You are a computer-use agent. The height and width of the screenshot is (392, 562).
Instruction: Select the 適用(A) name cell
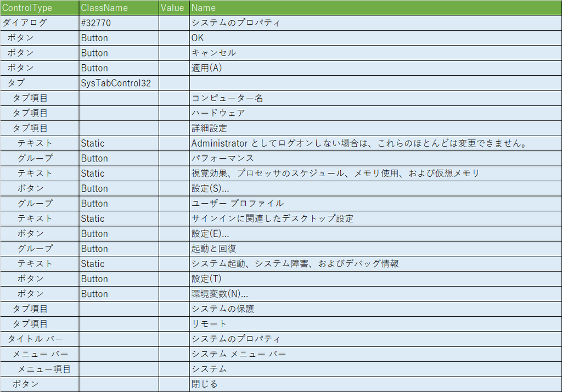(x=375, y=68)
